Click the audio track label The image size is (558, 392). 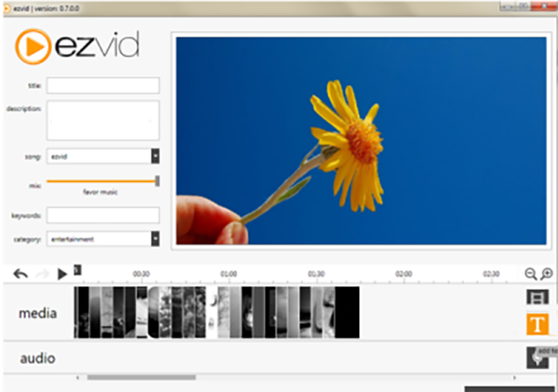[x=38, y=359]
